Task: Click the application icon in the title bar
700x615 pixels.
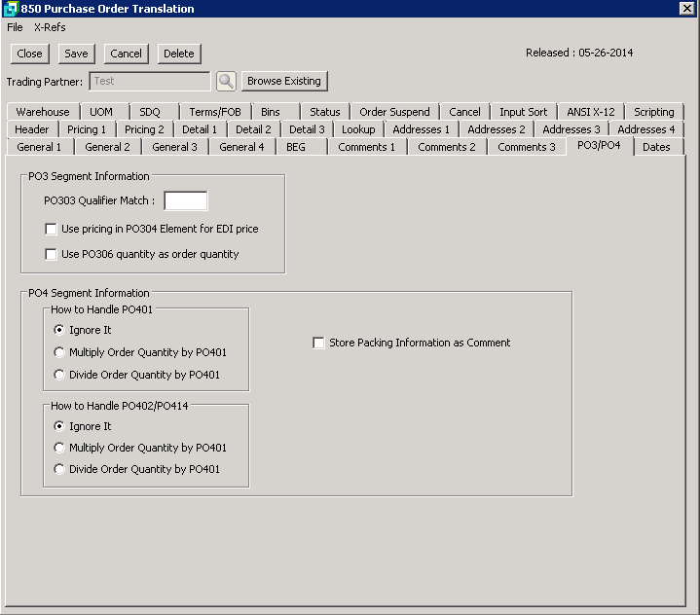Action: coord(11,9)
